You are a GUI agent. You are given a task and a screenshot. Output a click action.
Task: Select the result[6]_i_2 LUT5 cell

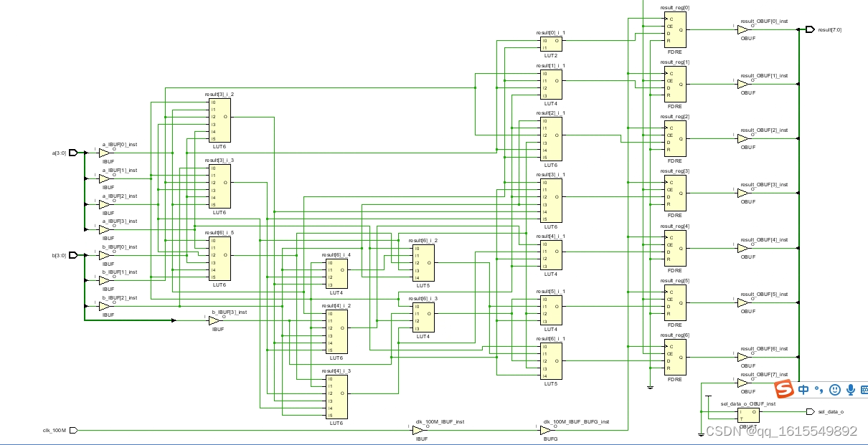coord(423,262)
